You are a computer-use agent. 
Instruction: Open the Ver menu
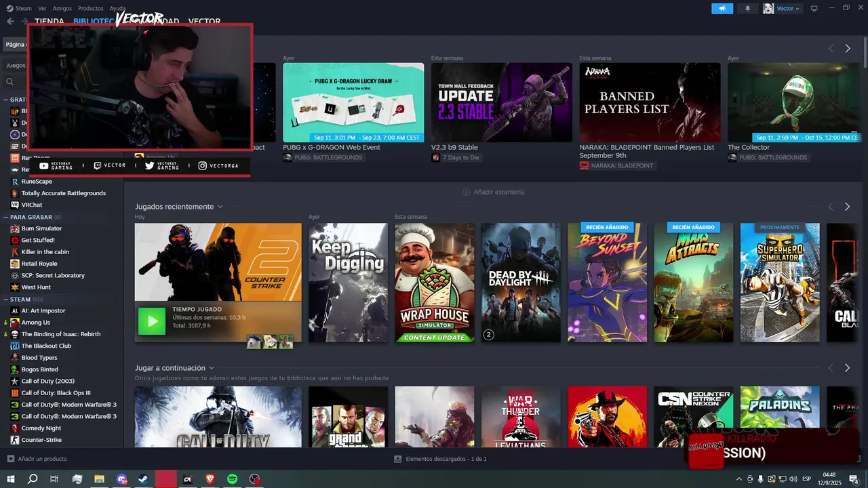coord(42,8)
